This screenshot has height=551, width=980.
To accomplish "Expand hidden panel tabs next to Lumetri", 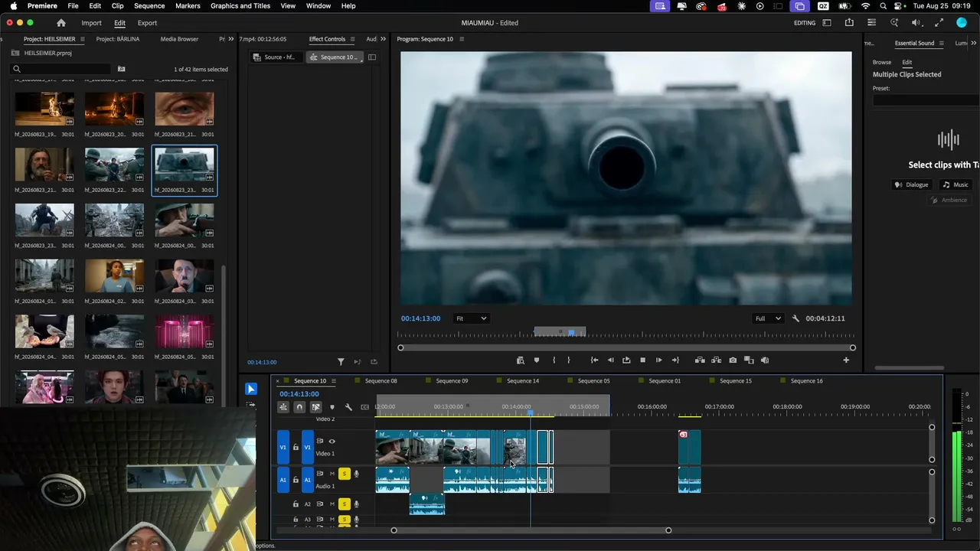I will pyautogui.click(x=975, y=44).
